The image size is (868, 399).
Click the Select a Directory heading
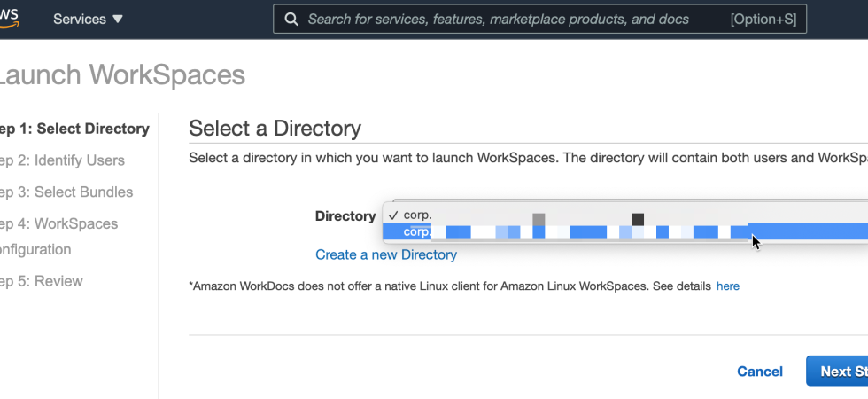point(275,128)
